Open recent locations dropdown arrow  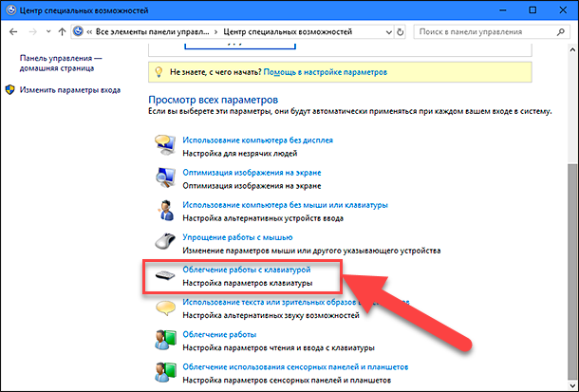click(x=48, y=31)
